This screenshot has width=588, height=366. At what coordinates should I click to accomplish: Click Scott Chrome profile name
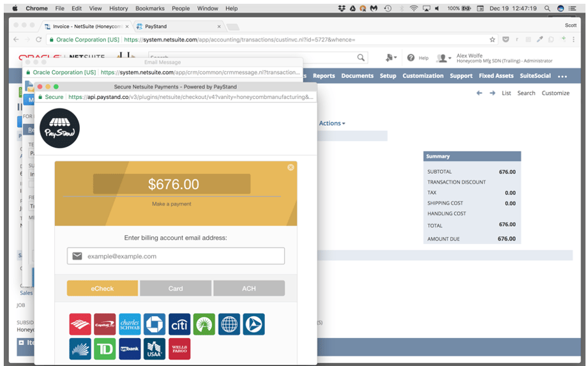(571, 26)
